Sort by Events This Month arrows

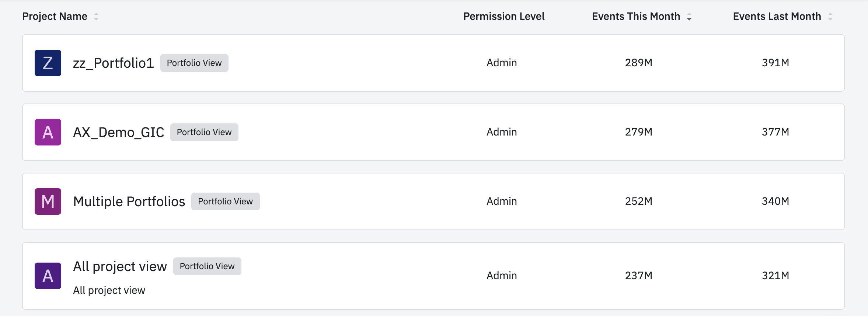(689, 17)
